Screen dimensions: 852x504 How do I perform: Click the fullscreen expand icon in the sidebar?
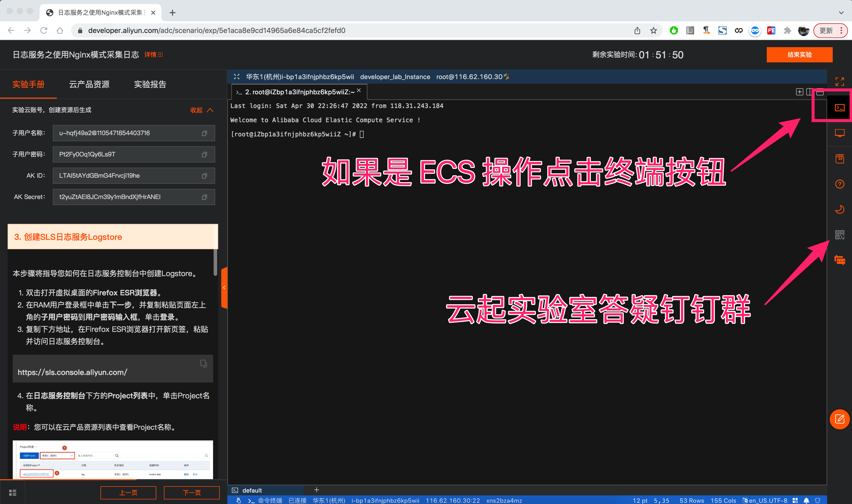pos(839,82)
